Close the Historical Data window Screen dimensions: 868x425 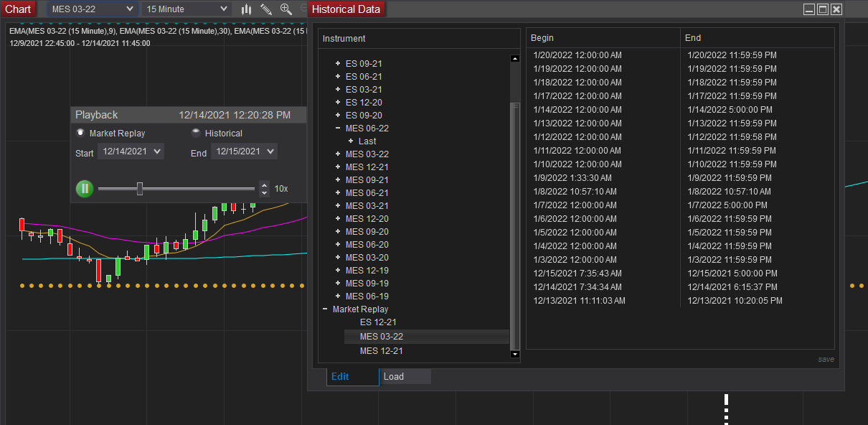(836, 9)
